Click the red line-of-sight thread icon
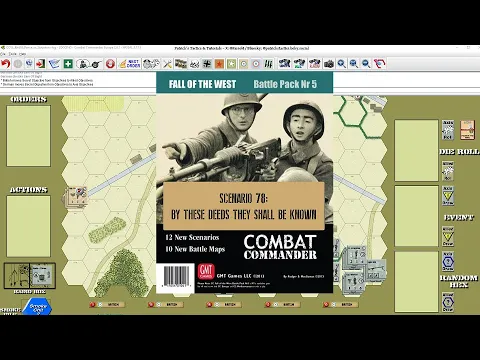The height and width of the screenshot is (360, 480). pos(379,63)
